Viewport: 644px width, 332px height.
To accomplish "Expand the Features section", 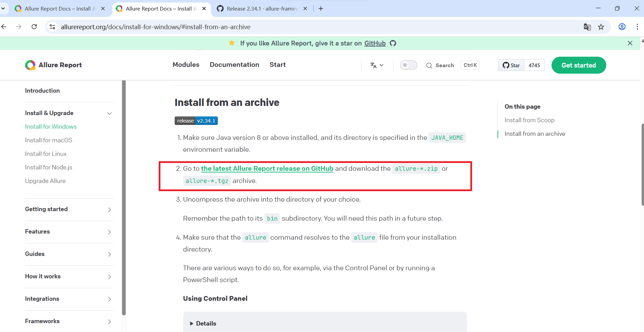I will (x=109, y=232).
